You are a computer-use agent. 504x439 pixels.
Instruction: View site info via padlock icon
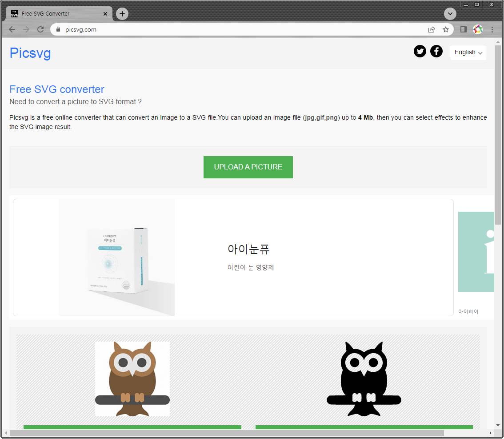[58, 29]
